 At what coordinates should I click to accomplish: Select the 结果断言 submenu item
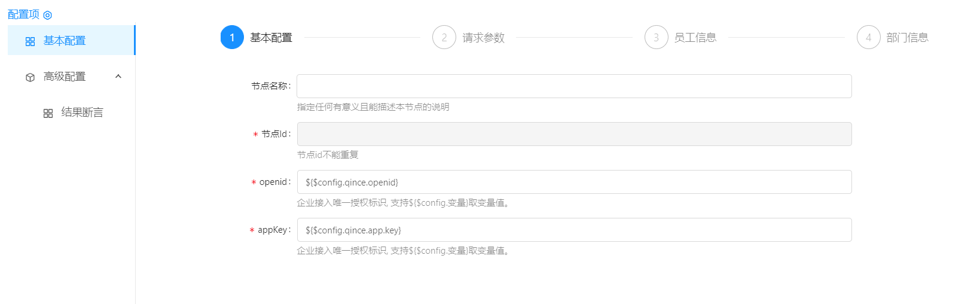pyautogui.click(x=82, y=113)
